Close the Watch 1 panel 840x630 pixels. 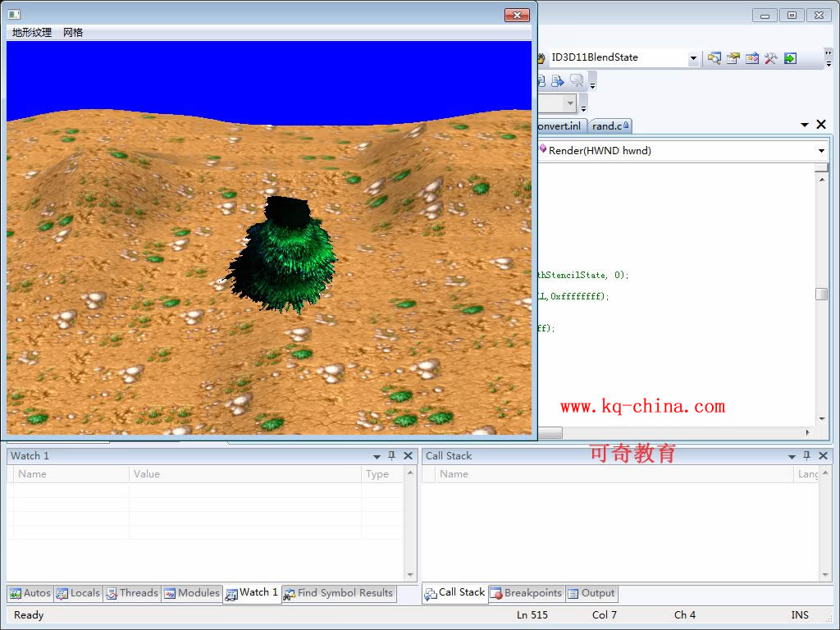pos(408,456)
